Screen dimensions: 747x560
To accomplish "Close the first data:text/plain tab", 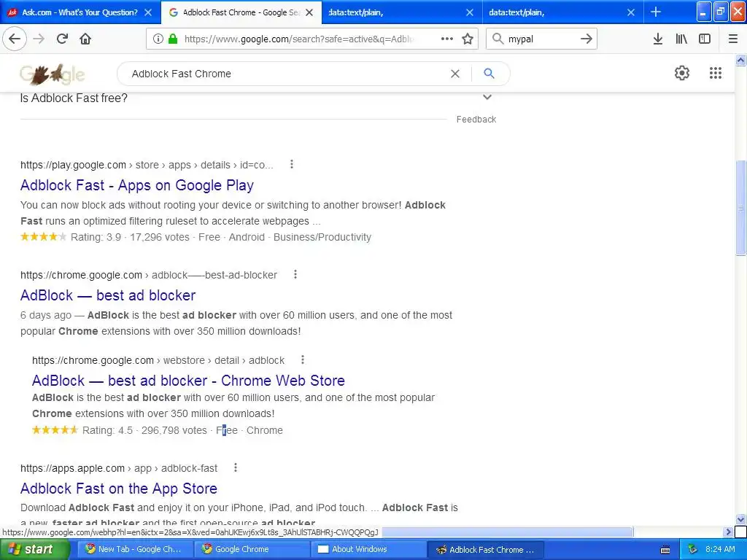I will tap(470, 12).
